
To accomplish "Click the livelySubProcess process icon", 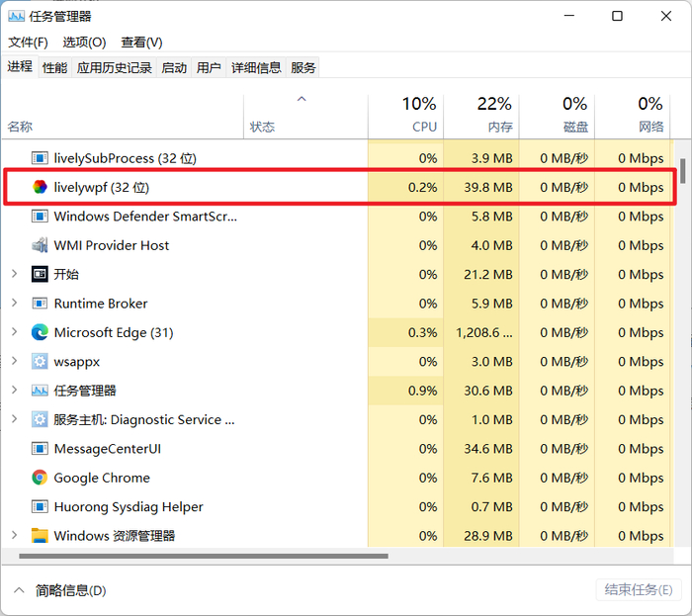I will click(40, 158).
